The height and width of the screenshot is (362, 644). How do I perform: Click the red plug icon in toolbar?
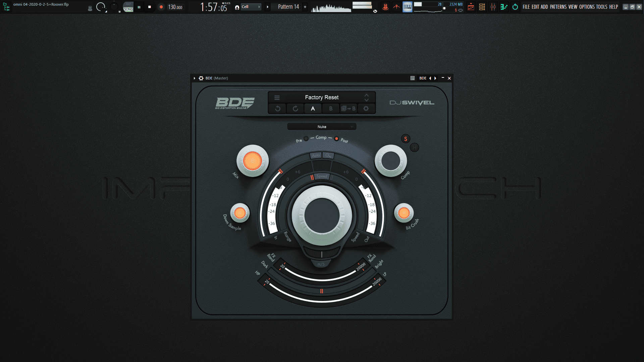tap(385, 7)
